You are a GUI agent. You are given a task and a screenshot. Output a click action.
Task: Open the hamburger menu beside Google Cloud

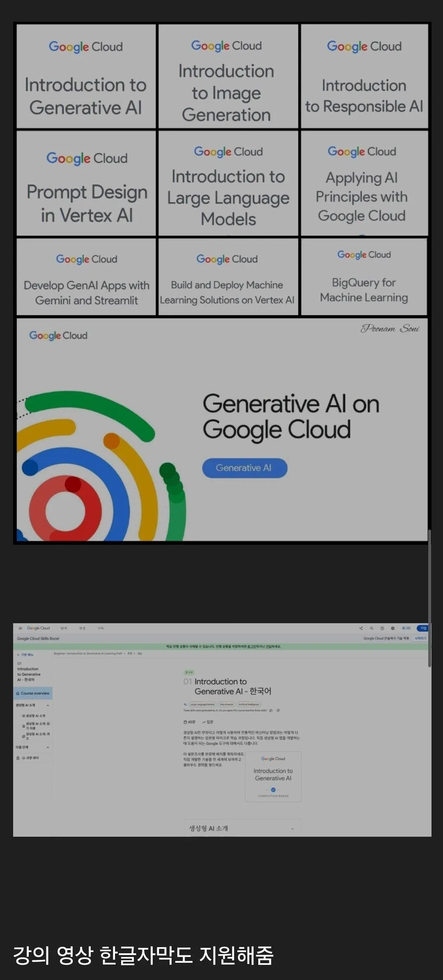click(20, 628)
